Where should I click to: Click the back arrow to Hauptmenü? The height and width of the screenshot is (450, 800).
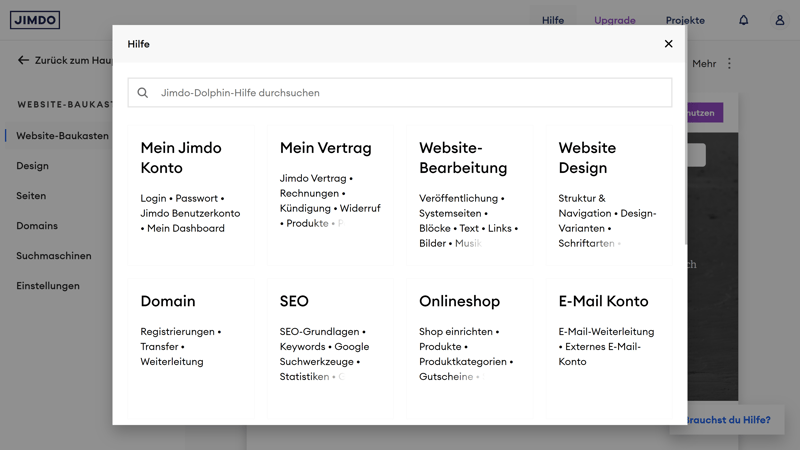pyautogui.click(x=23, y=60)
